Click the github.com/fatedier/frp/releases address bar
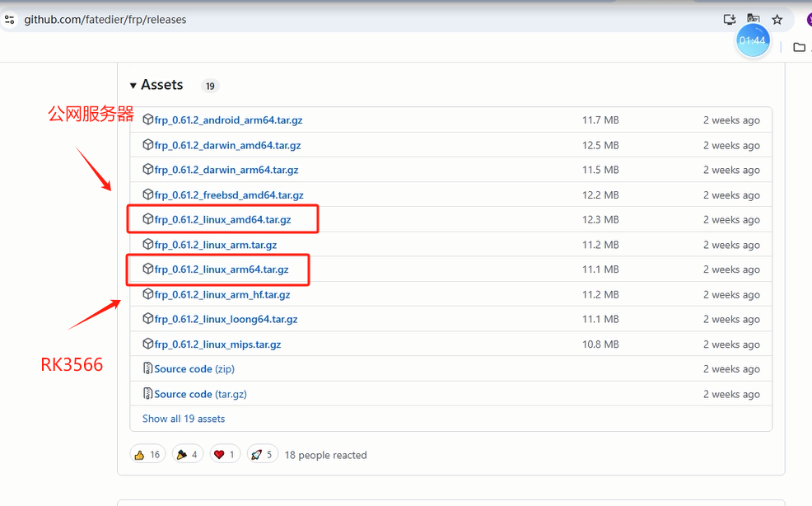The height and width of the screenshot is (506, 812). point(105,20)
